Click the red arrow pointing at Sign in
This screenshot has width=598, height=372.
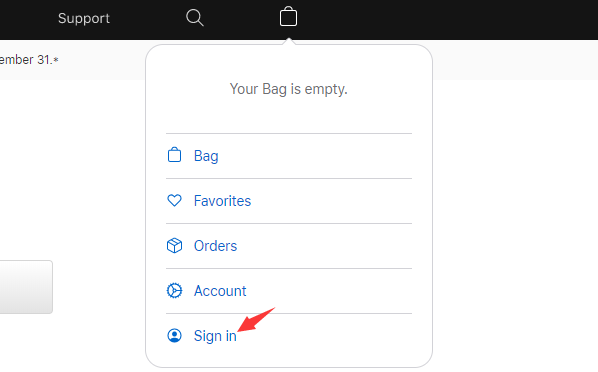pyautogui.click(x=256, y=319)
